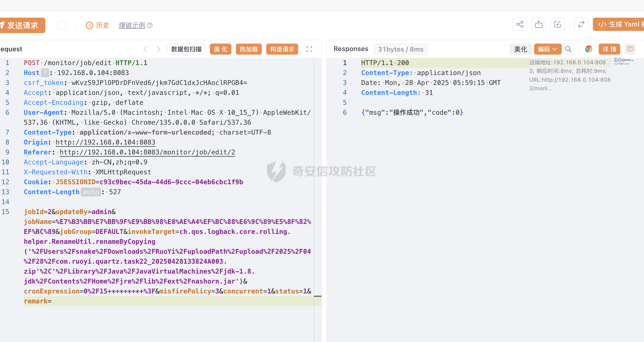Toggle the auto Content-Length tag
This screenshot has height=342, width=644.
(91, 192)
